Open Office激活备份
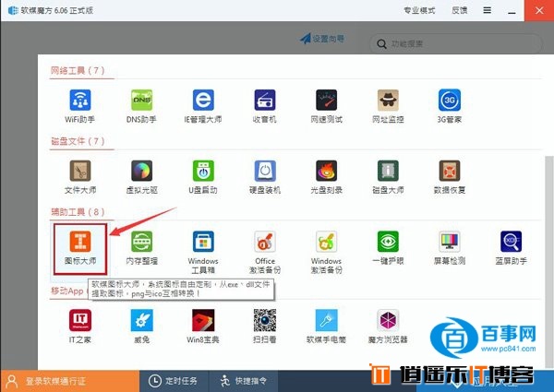The image size is (554, 392). (x=265, y=252)
